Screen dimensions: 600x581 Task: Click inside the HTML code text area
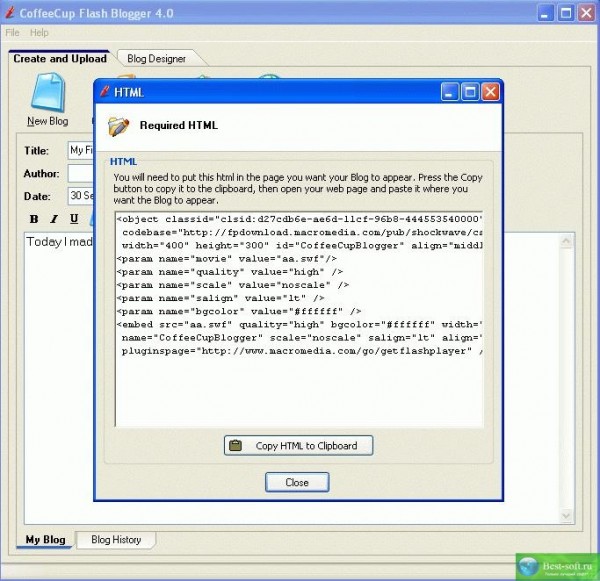pos(299,319)
